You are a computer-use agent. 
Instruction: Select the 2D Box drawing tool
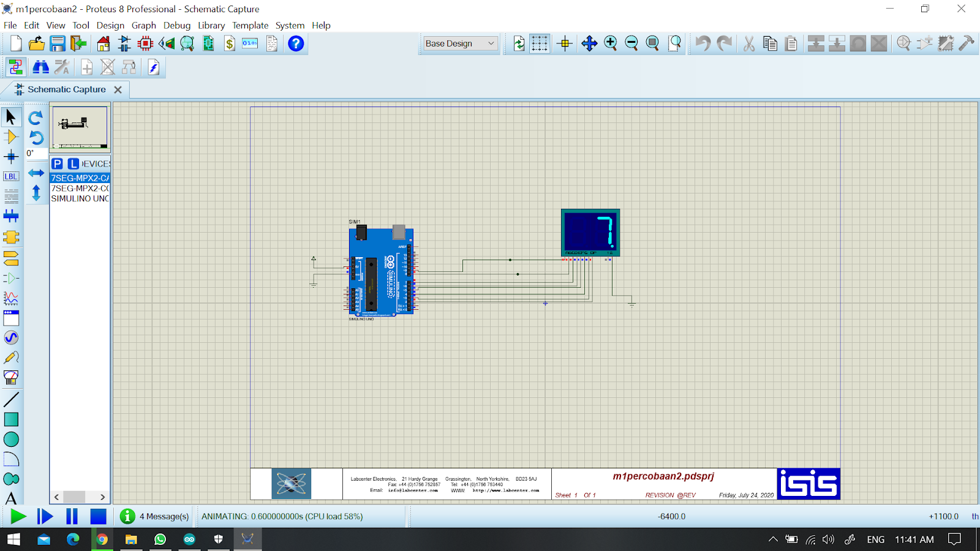click(11, 419)
